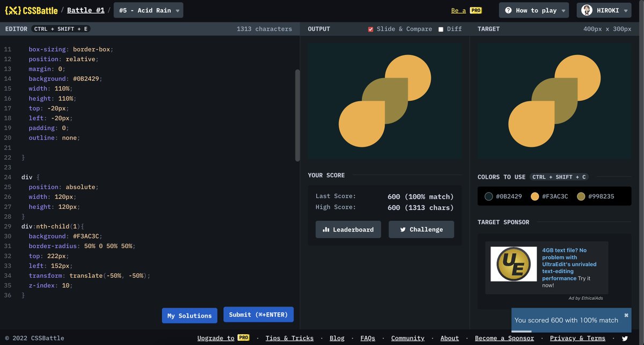This screenshot has height=345, width=644.
Task: Open the #5 - Acid Rain target dropdown
Action: tap(149, 10)
